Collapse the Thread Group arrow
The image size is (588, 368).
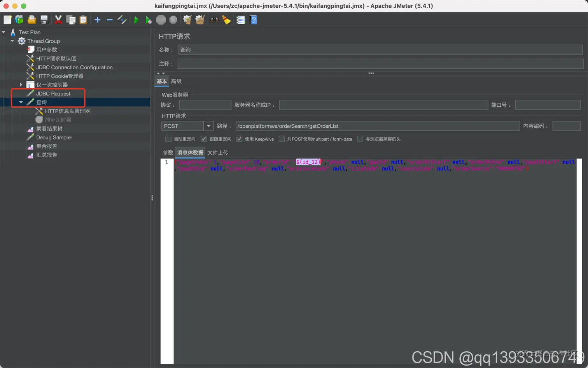pyautogui.click(x=12, y=41)
